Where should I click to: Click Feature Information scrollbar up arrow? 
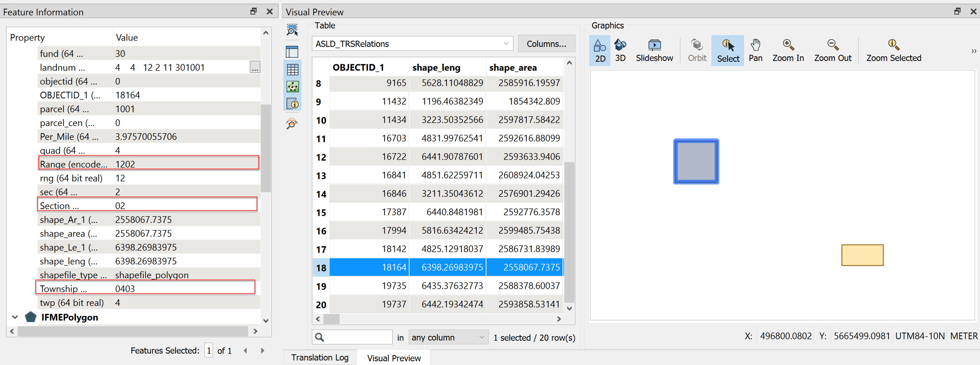click(x=266, y=33)
